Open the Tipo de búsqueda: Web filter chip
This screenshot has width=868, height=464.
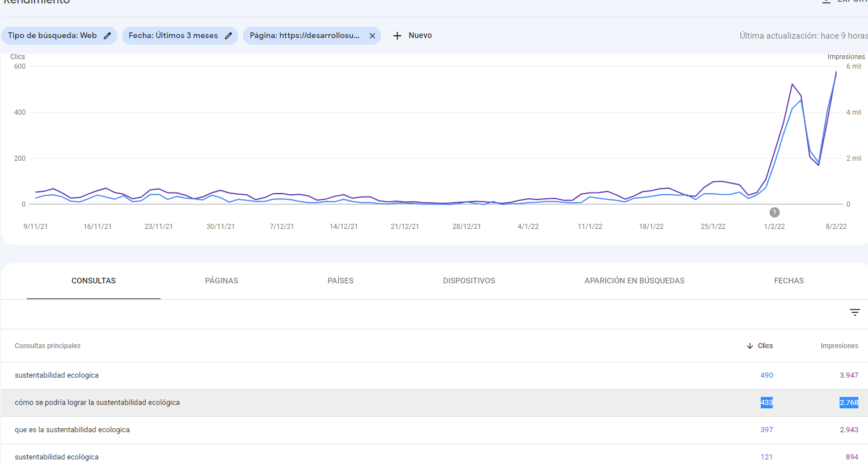[52, 36]
